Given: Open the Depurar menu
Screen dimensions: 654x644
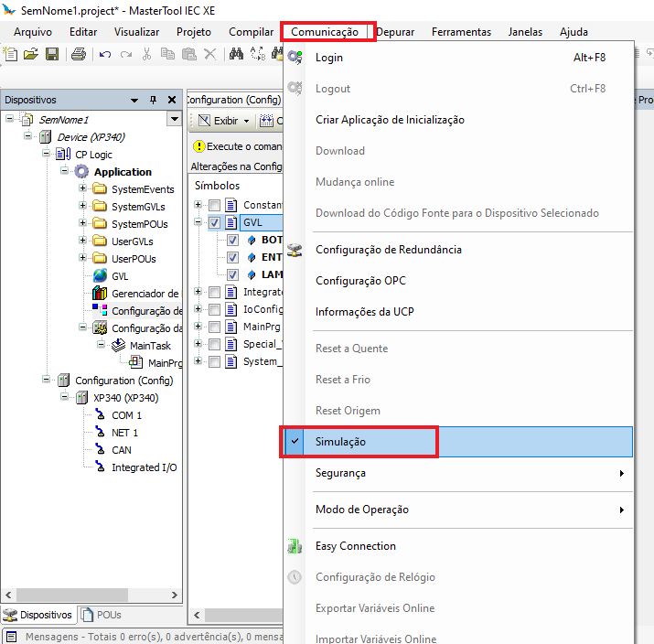Looking at the screenshot, I should (x=394, y=32).
